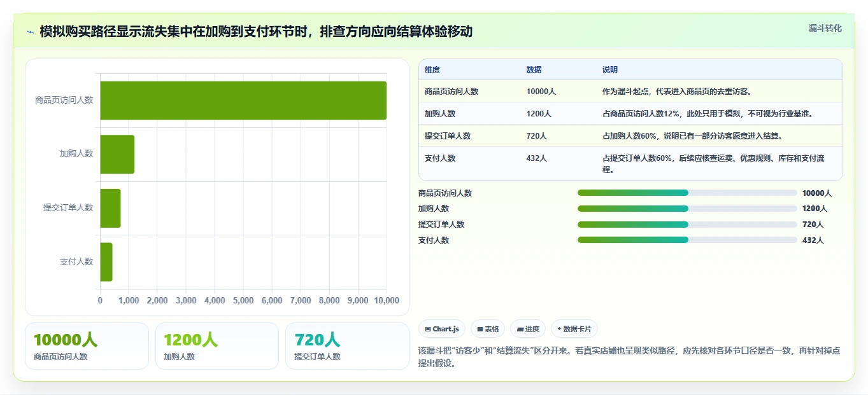Open the 10000人 商品页访问人数 data card
868x395 pixels.
[x=87, y=346]
